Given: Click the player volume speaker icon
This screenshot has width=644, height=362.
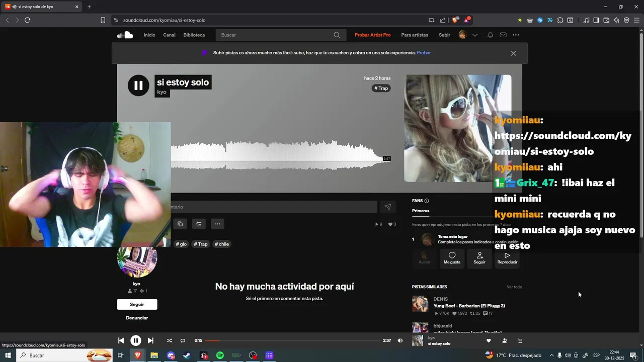Looking at the screenshot, I should [400, 340].
